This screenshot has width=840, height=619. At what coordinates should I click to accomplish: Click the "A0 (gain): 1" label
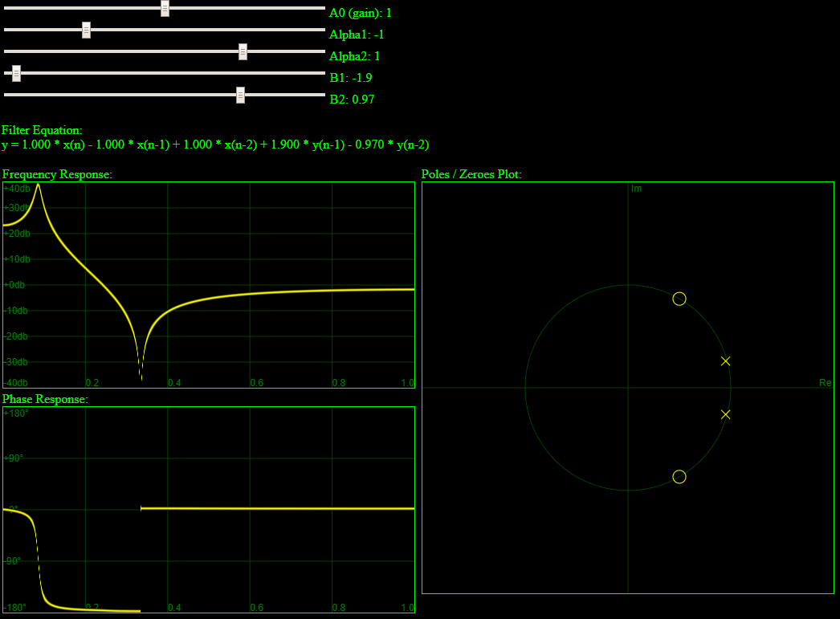tap(360, 13)
